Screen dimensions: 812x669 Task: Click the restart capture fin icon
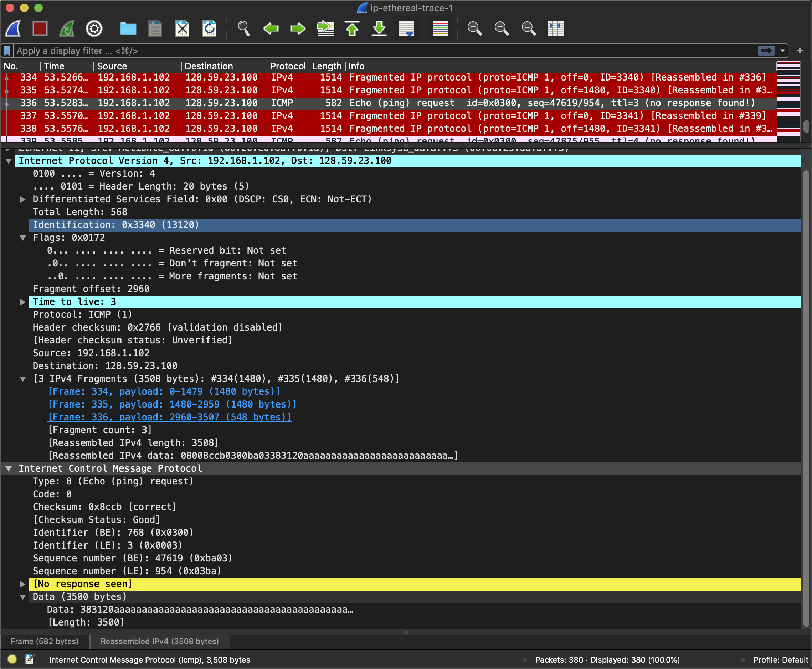(x=67, y=28)
